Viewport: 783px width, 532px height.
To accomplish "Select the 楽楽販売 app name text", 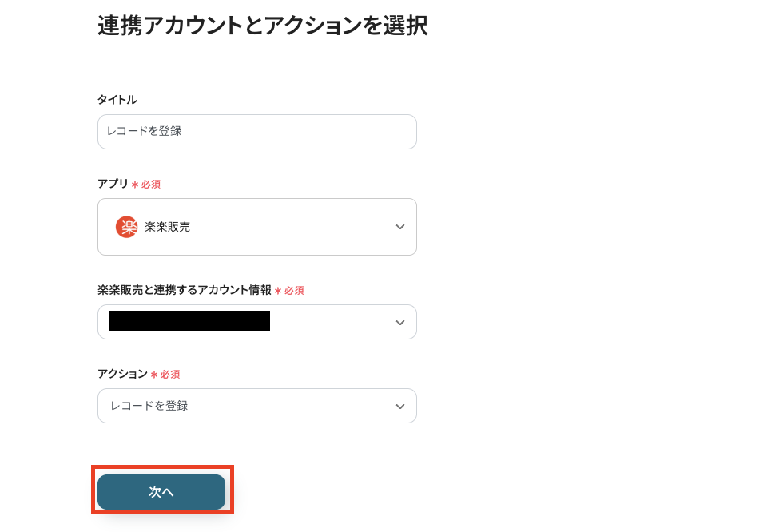I will (x=169, y=227).
